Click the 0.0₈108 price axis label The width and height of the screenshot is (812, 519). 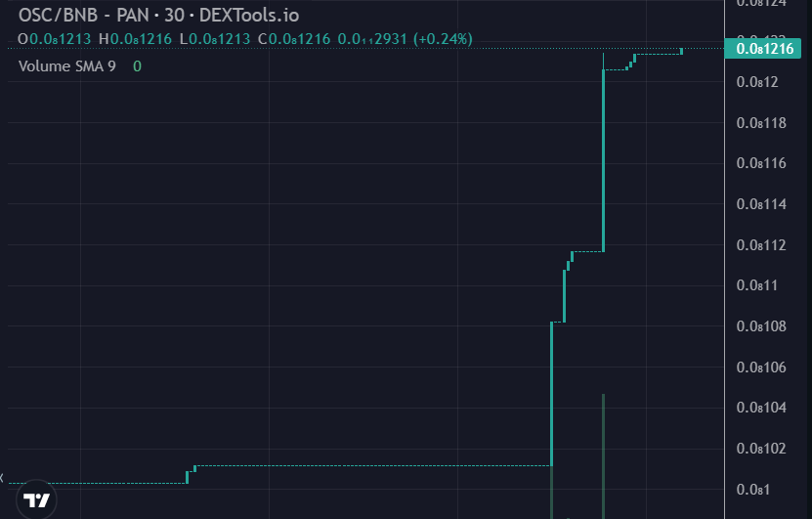tap(761, 326)
